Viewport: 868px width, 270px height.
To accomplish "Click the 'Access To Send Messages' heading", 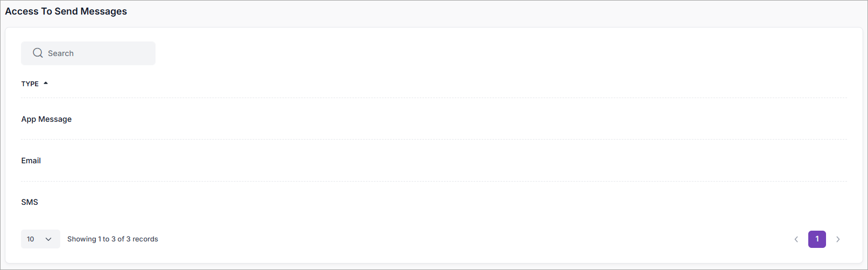I will click(x=66, y=11).
